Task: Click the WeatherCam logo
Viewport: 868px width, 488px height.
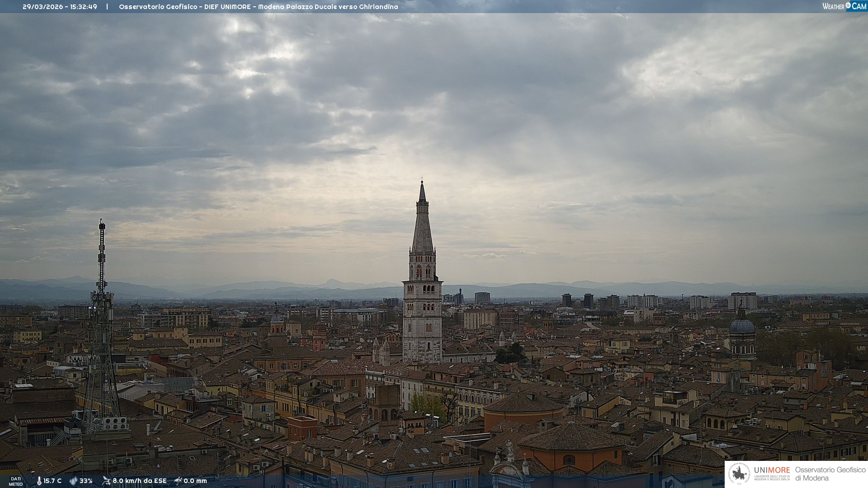Action: tap(844, 6)
